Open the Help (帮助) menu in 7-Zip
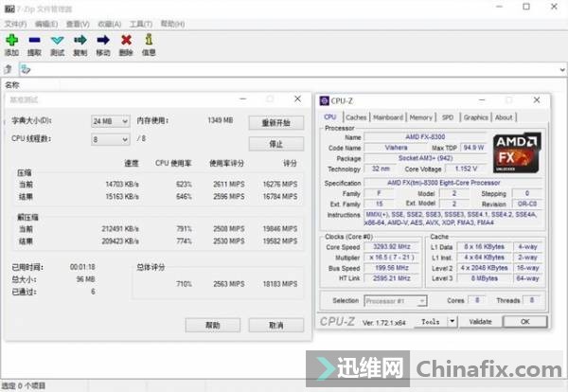This screenshot has height=392, width=568. (172, 24)
